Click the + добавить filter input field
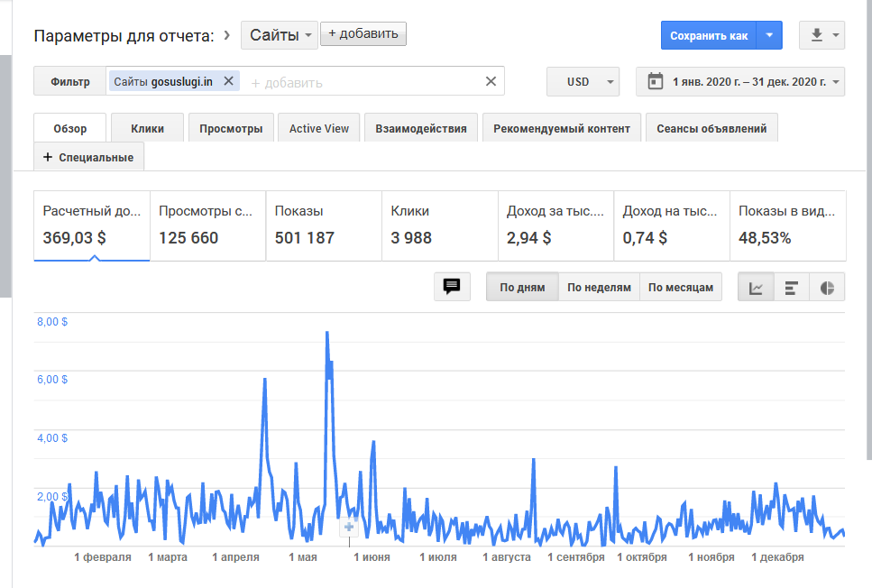This screenshot has height=588, width=872. (362, 82)
